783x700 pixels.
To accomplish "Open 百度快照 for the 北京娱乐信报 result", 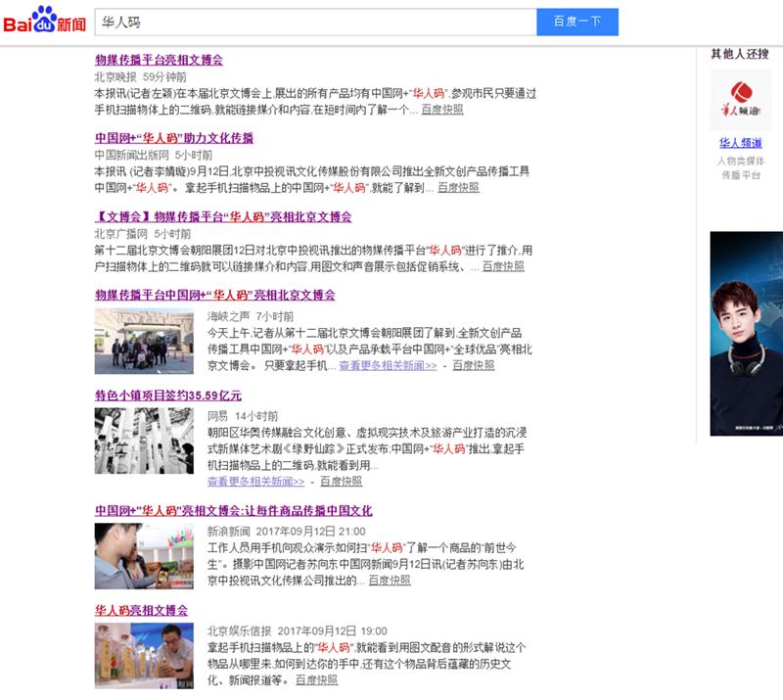I will [316, 680].
